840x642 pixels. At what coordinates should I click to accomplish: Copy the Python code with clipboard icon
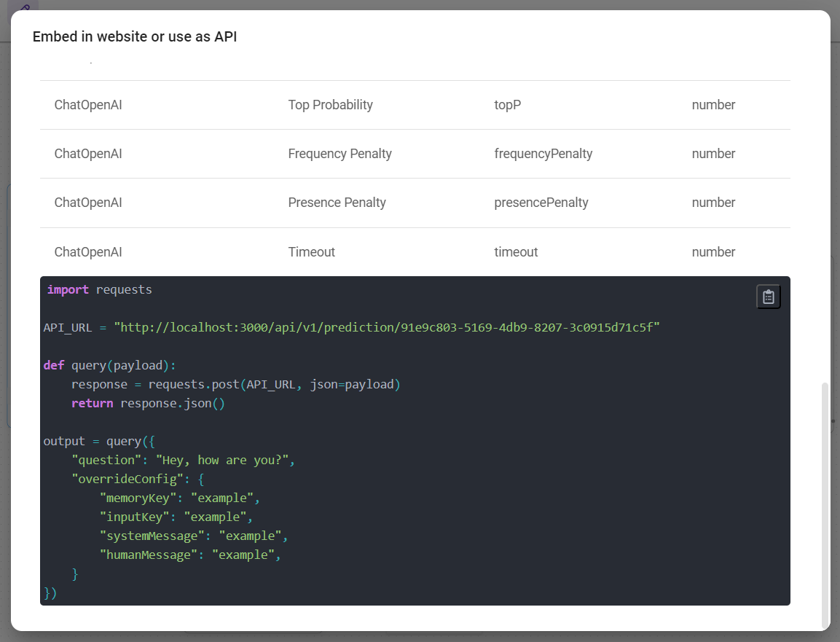(769, 297)
